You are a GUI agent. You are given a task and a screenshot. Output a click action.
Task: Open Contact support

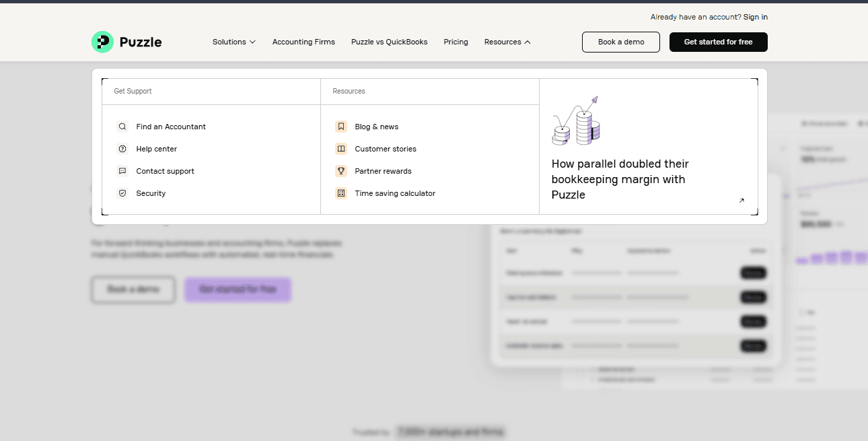[166, 171]
